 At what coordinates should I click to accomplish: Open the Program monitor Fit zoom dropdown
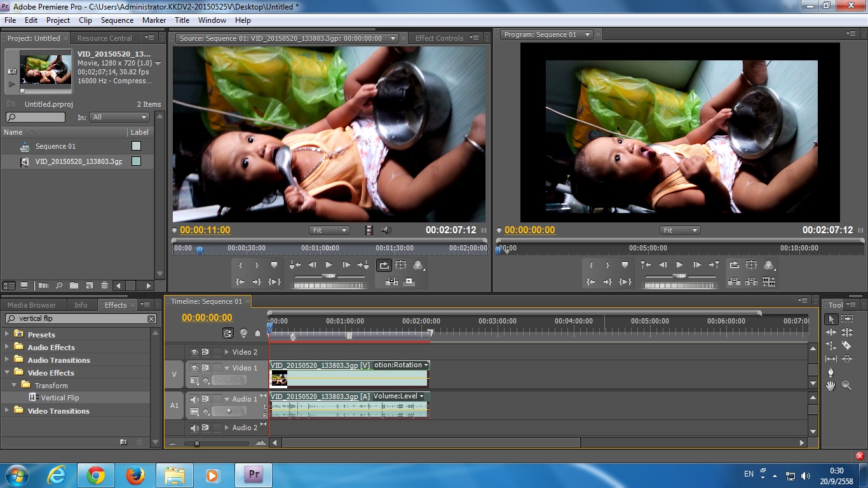tap(679, 230)
